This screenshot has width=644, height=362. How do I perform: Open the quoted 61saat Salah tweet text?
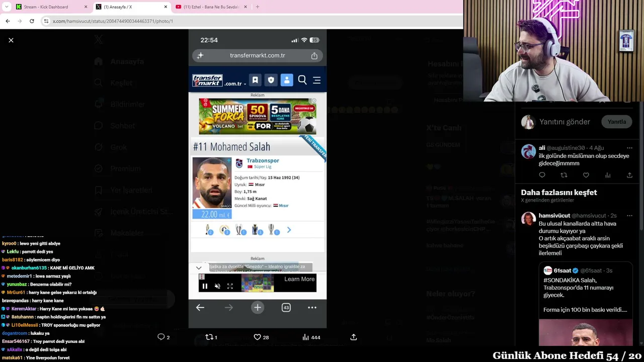(x=585, y=295)
